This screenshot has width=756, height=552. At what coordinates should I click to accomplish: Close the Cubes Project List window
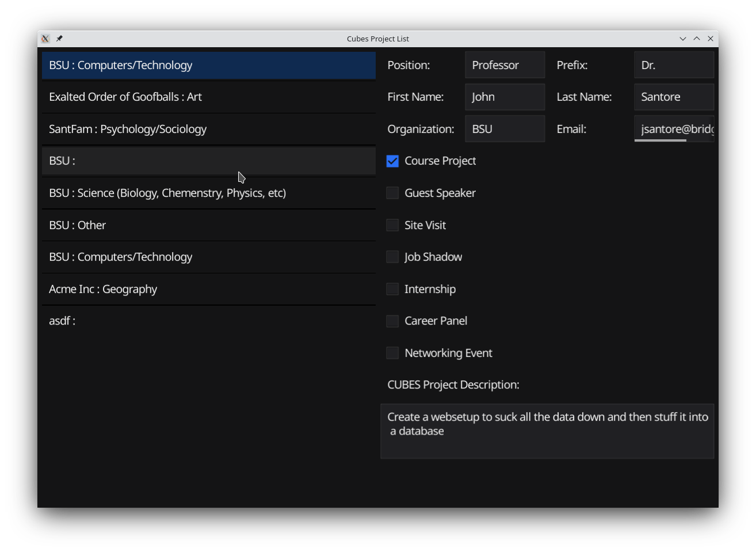tap(711, 39)
